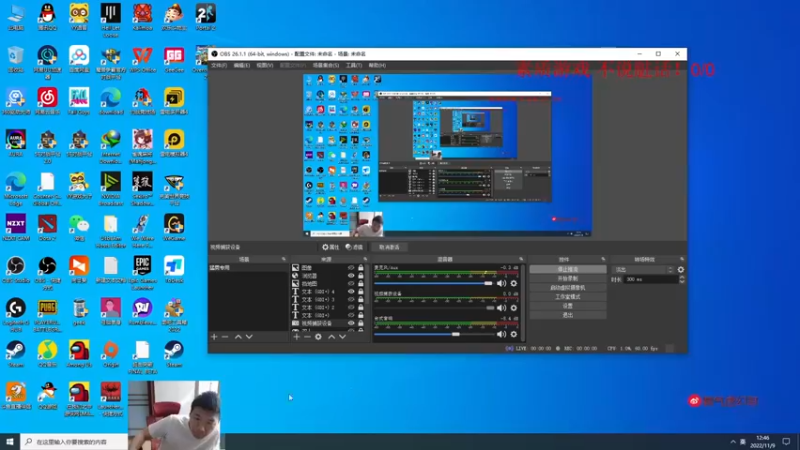This screenshot has height=450, width=800.
Task: Toggle visibility eye of 浏览器 source
Action: tap(351, 276)
